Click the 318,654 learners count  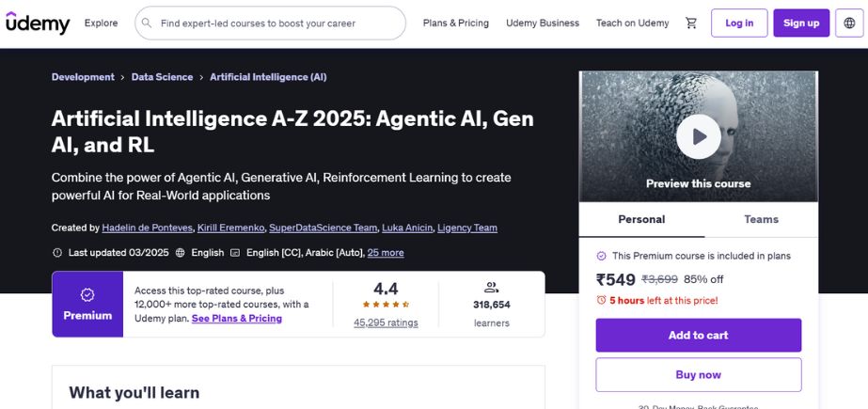point(492,305)
